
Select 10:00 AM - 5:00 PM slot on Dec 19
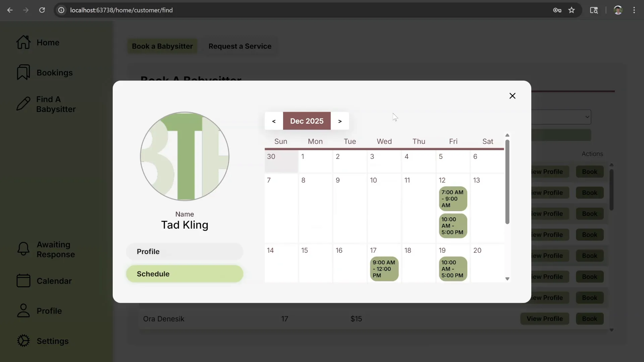pyautogui.click(x=453, y=269)
